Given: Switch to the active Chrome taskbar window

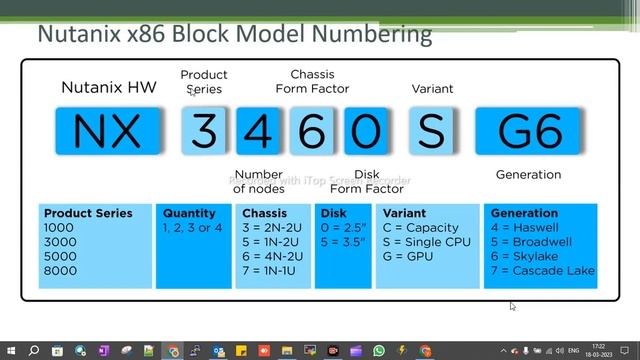Looking at the screenshot, I should (x=172, y=351).
